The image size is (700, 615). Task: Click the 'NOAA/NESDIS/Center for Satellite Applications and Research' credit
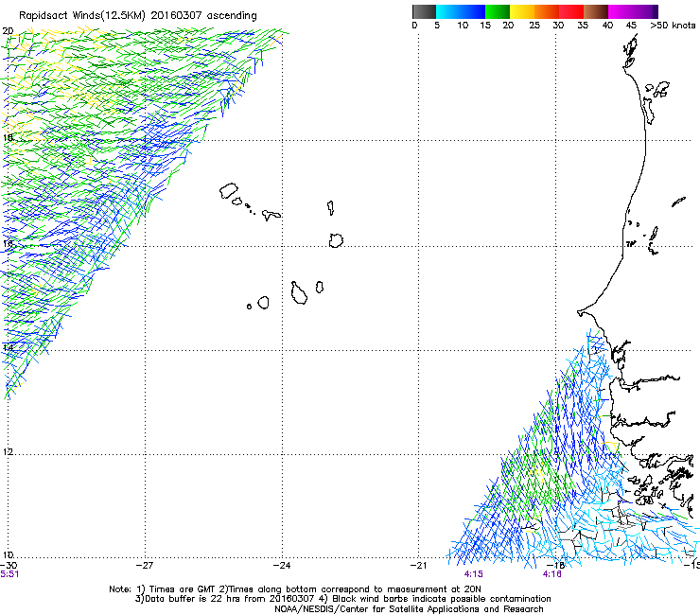(409, 609)
